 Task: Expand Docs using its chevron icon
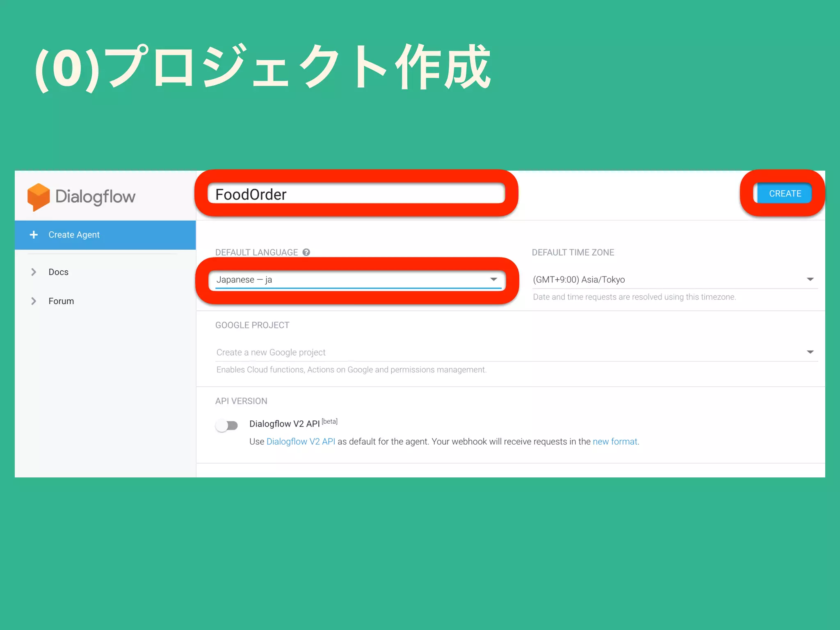tap(34, 272)
